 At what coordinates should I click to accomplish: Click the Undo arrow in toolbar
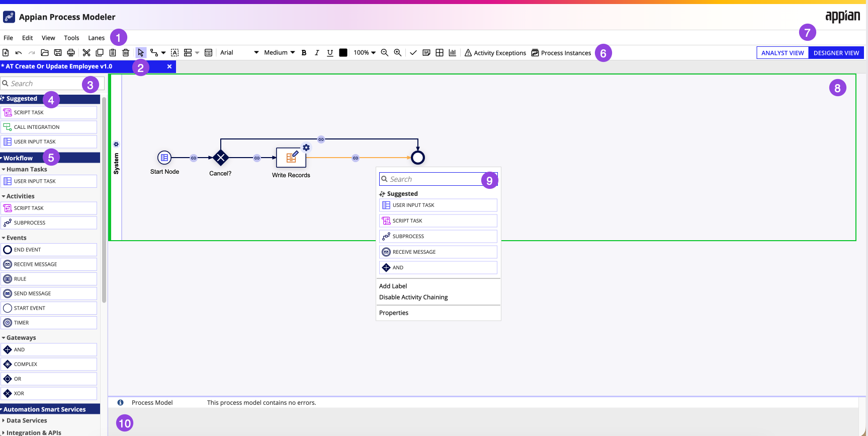point(19,52)
